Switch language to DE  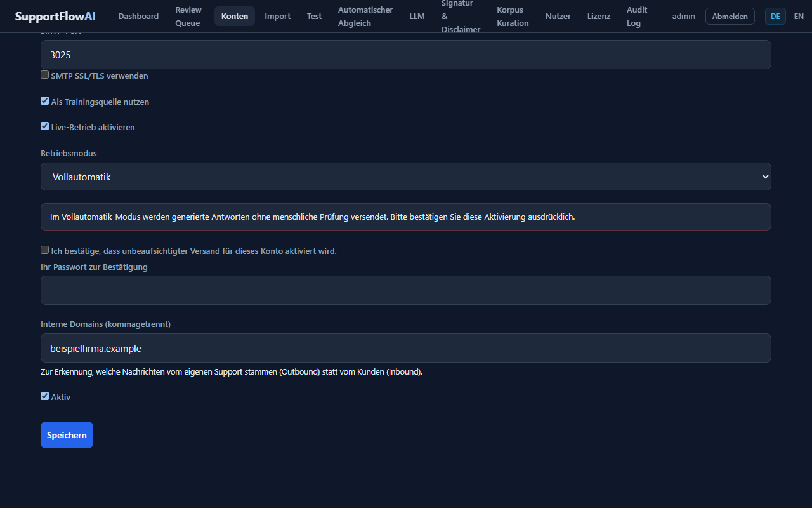pos(775,17)
